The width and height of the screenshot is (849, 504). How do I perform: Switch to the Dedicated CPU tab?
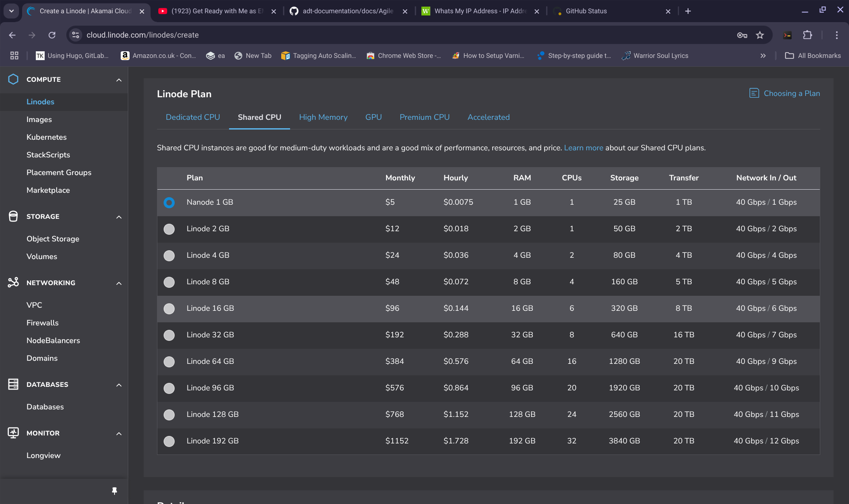click(193, 117)
